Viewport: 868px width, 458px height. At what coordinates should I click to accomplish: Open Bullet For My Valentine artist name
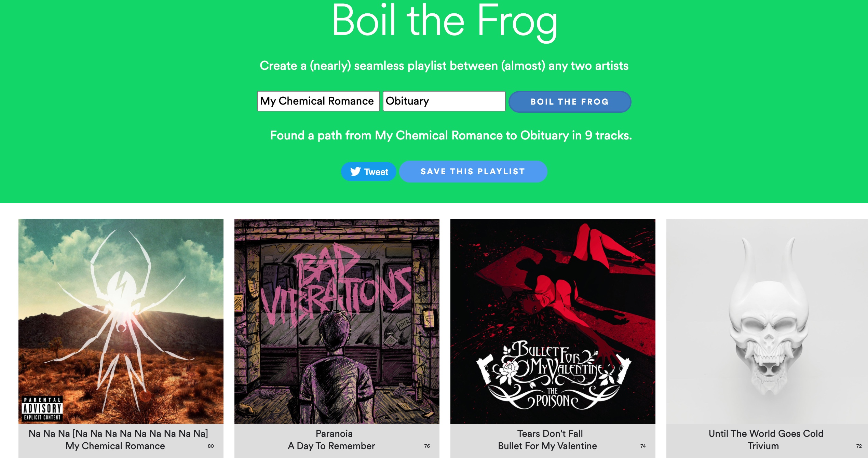547,446
